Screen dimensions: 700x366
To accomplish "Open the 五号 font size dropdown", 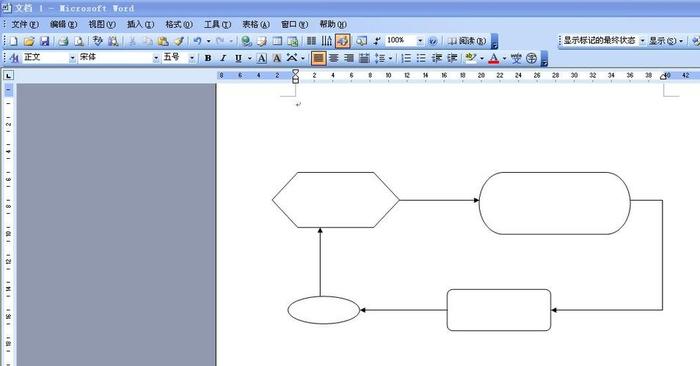I will [192, 58].
